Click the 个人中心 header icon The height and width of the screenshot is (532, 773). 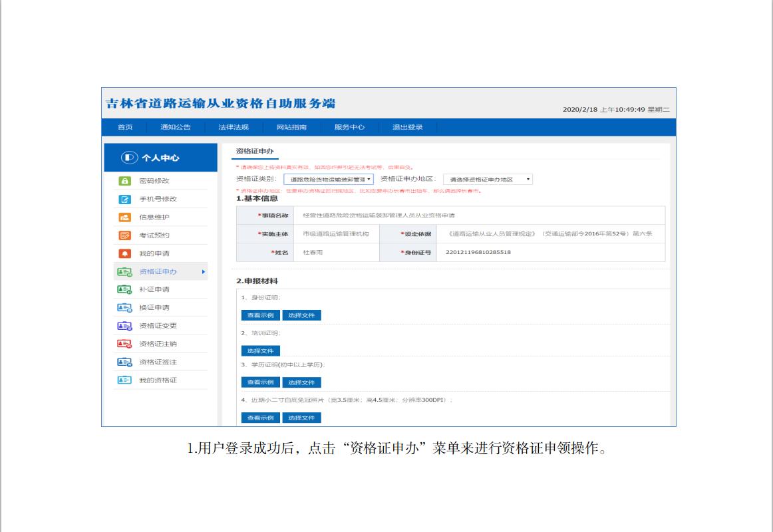(129, 158)
